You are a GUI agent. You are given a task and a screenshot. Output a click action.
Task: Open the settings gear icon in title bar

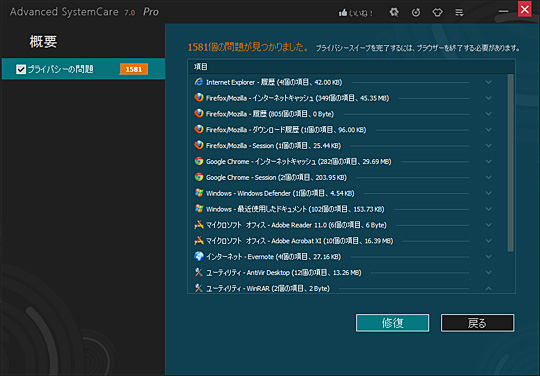point(394,13)
